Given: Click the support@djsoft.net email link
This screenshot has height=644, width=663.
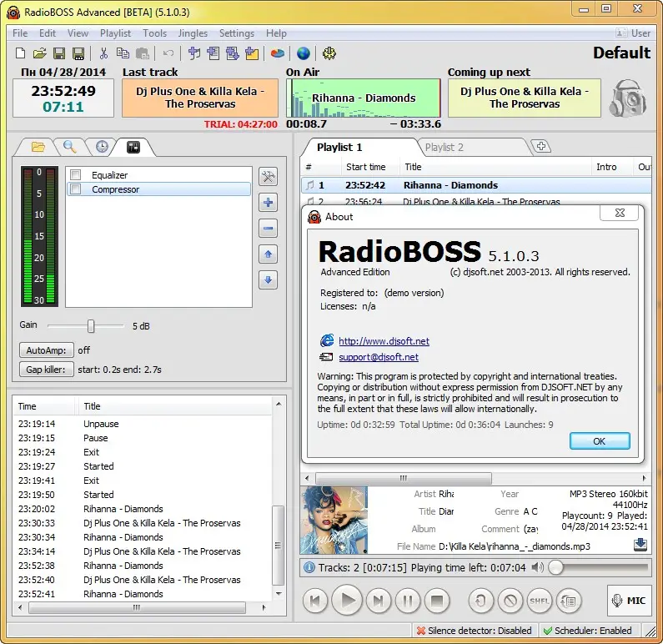Looking at the screenshot, I should [x=379, y=357].
